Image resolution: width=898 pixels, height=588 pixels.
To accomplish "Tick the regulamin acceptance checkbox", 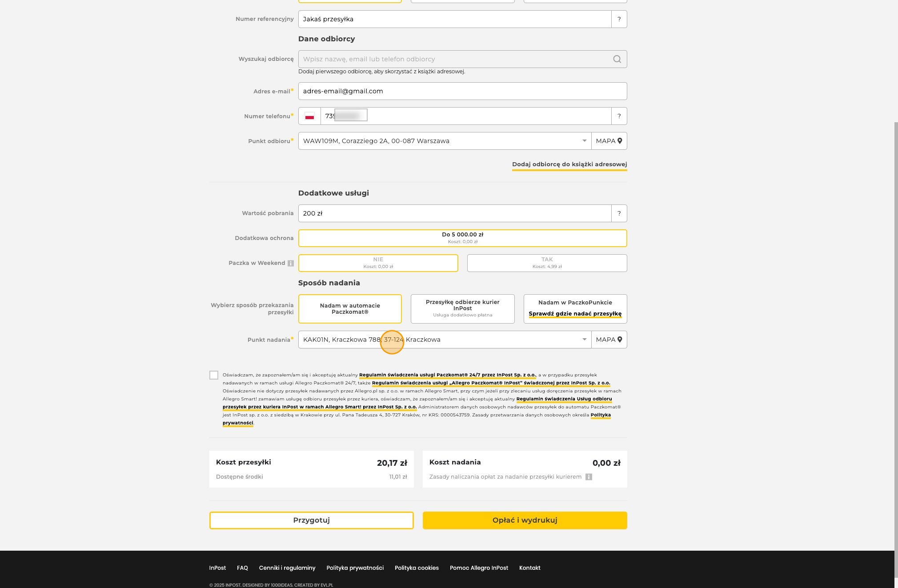I will click(214, 375).
